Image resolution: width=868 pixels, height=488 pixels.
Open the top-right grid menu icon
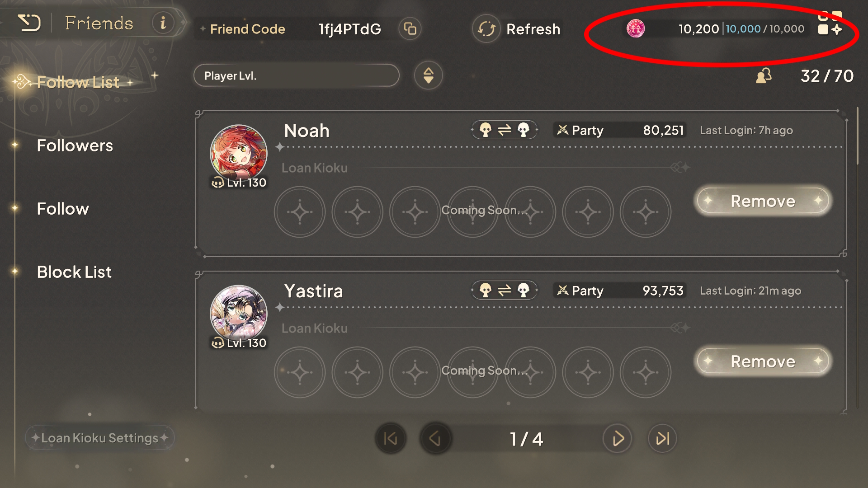(830, 23)
